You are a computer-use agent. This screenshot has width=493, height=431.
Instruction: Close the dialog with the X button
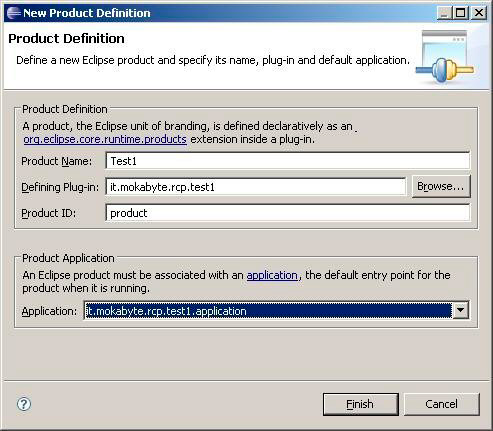(479, 13)
